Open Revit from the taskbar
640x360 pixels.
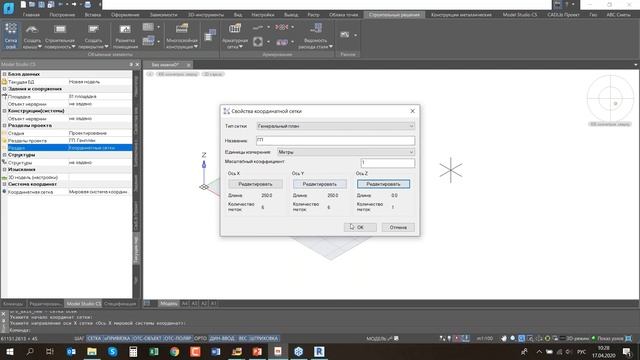319,351
